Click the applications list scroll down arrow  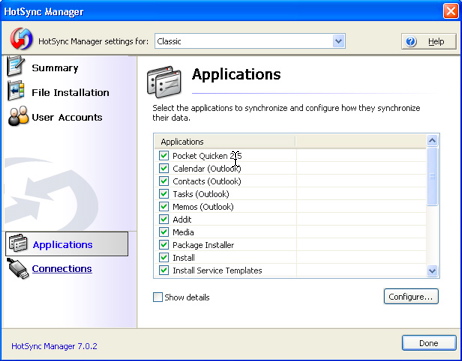pyautogui.click(x=432, y=271)
